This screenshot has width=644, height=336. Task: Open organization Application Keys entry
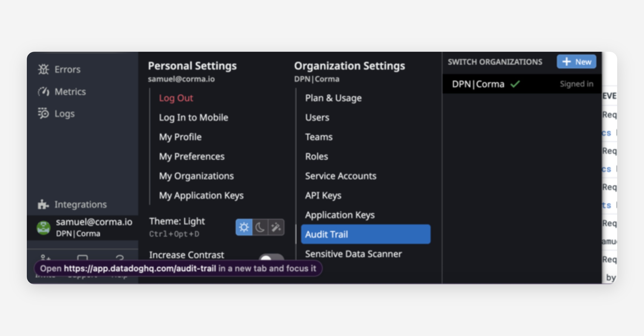pos(340,215)
